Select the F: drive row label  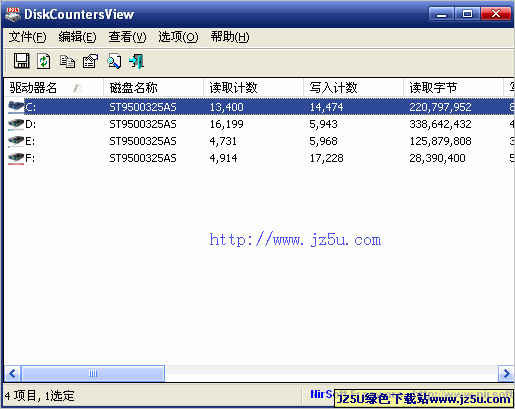point(30,158)
